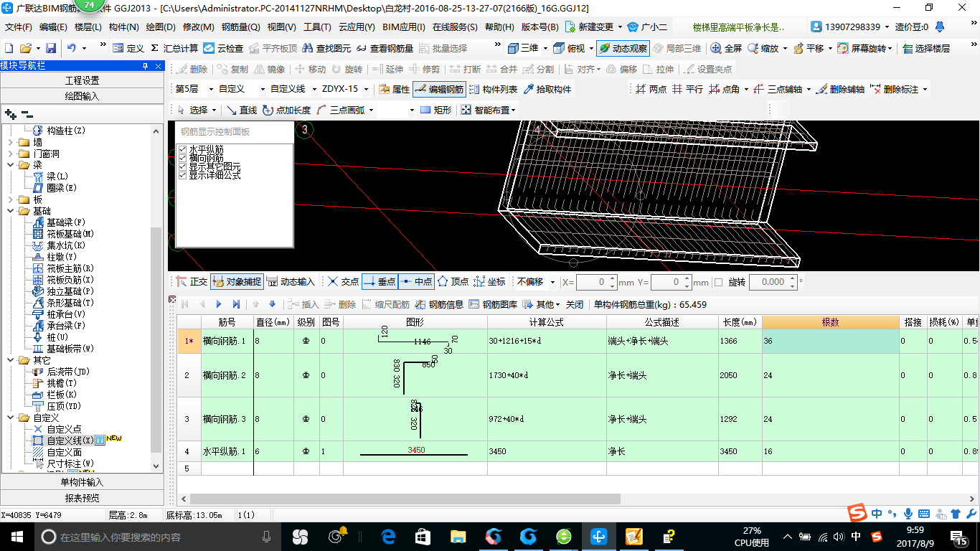Viewport: 980px width, 551px height.
Task: Switch to 三维 3D view
Action: pyautogui.click(x=523, y=48)
